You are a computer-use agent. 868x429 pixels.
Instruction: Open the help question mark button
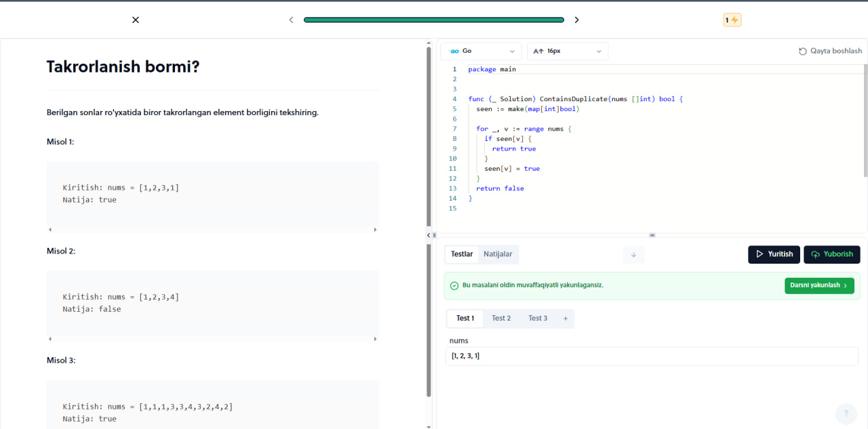(x=846, y=413)
